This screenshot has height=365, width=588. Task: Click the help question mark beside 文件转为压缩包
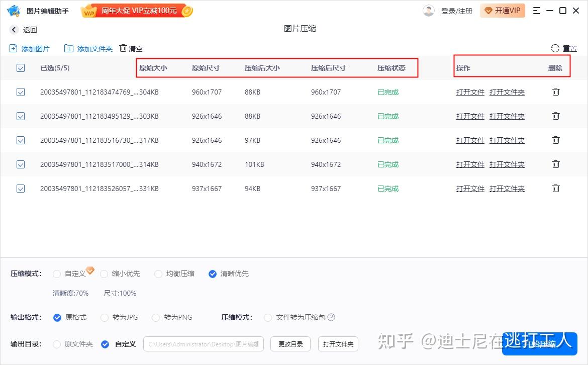coord(331,317)
